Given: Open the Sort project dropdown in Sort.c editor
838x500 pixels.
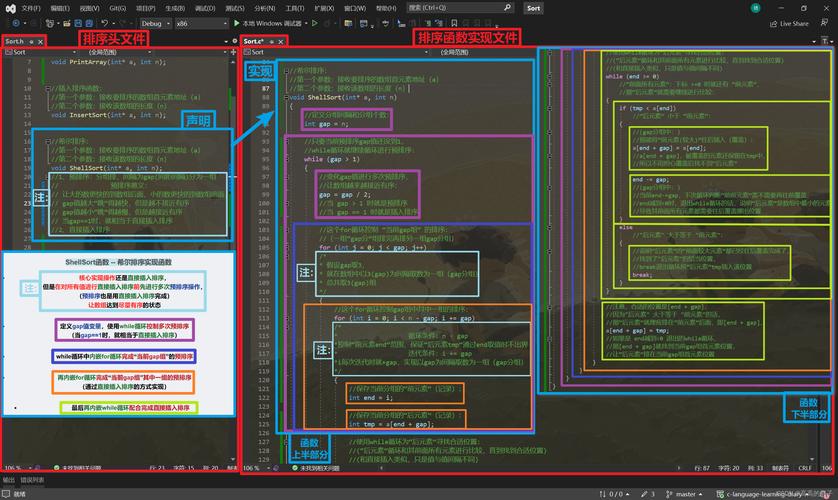Looking at the screenshot, I should point(336,52).
